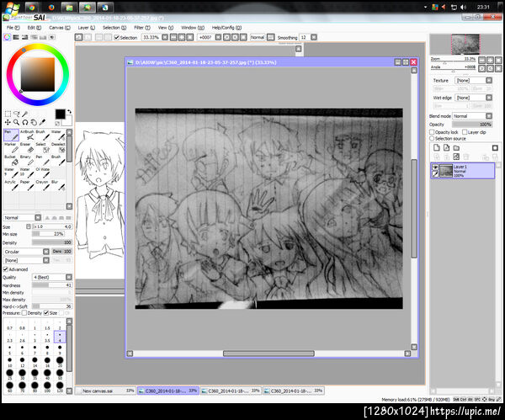505x420 pixels.
Task: Activate the Move tool
Action: tap(8, 122)
